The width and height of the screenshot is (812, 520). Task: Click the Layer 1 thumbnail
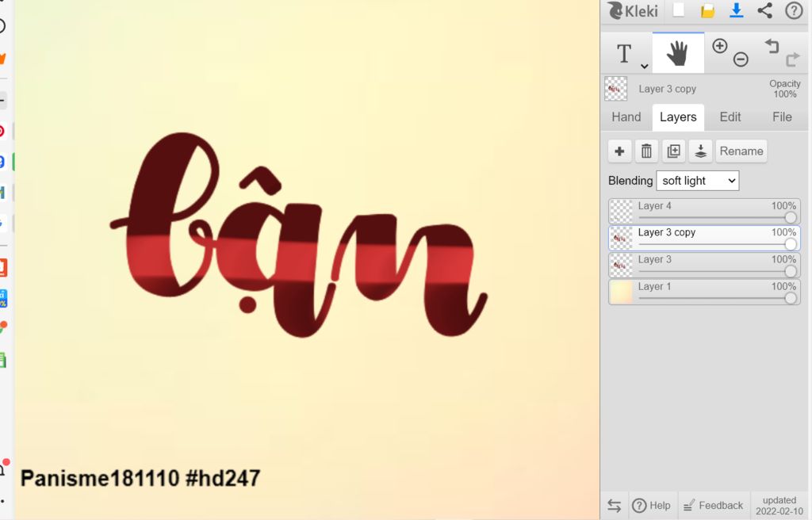(622, 292)
